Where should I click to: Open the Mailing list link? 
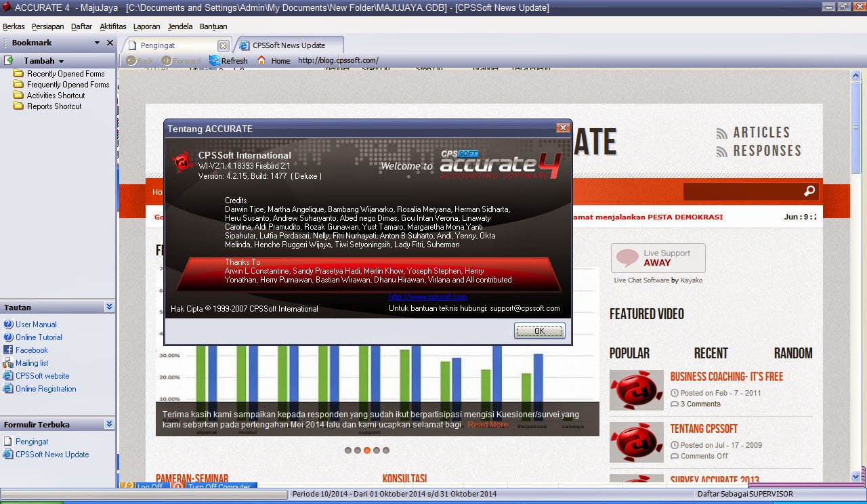tap(32, 363)
